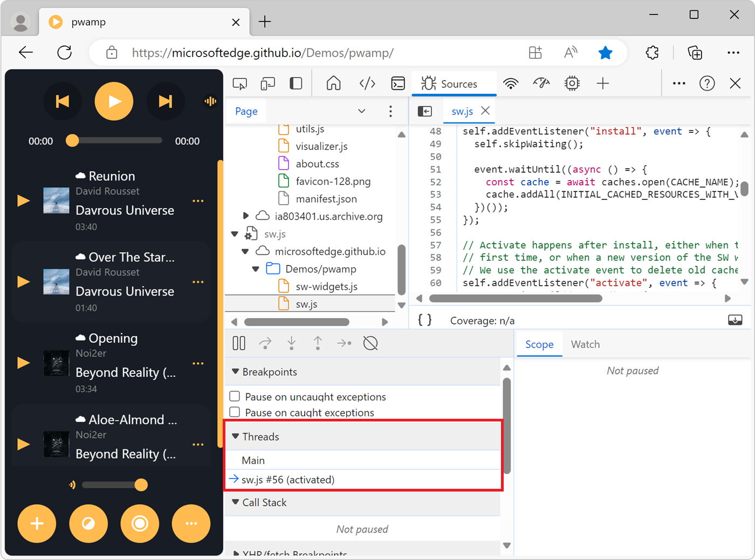Viewport: 755px width, 560px height.
Task: Click the Elements tool icon
Action: tap(367, 84)
